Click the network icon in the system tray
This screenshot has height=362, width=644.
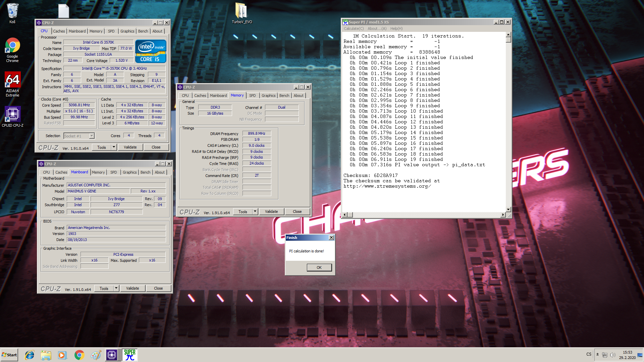[605, 355]
